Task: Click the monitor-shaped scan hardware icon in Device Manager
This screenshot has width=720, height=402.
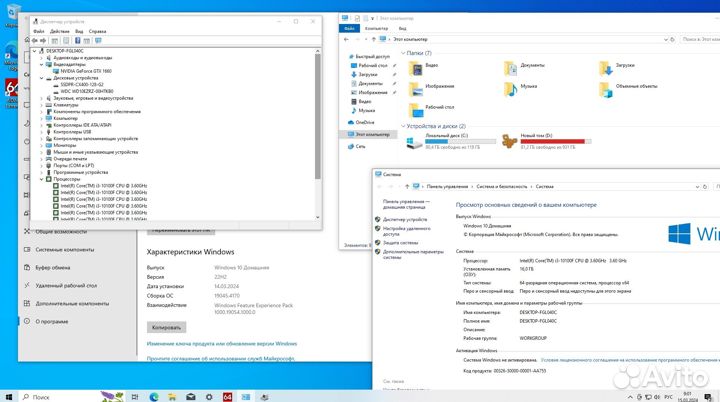Action: (x=98, y=40)
